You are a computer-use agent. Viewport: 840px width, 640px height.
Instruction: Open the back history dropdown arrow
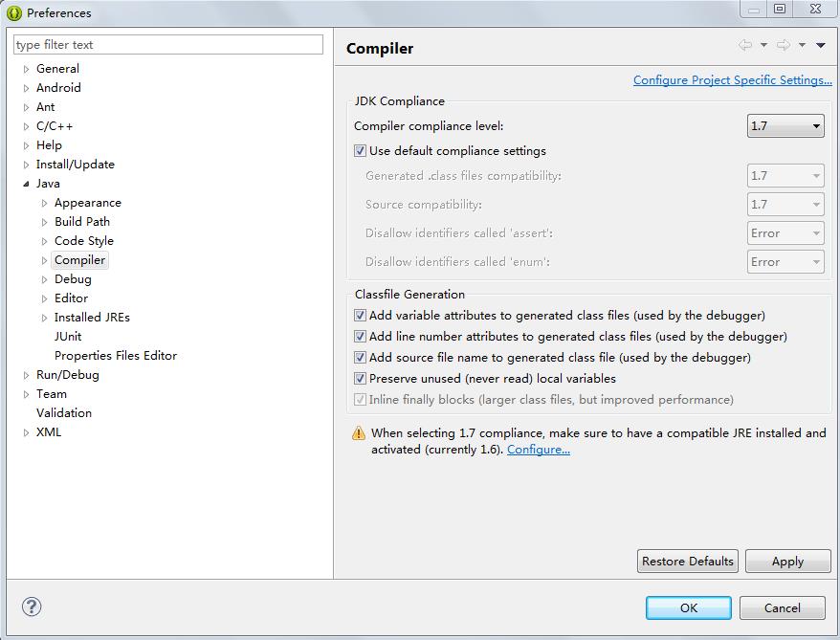point(763,45)
